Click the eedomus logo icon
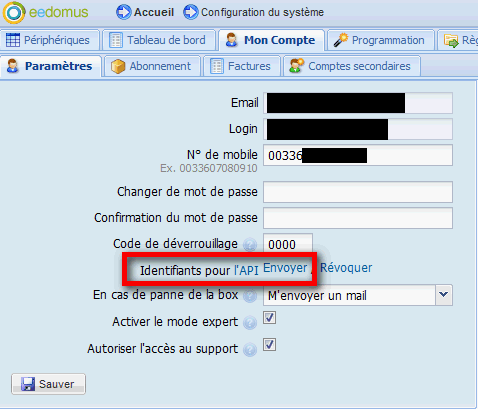The width and height of the screenshot is (478, 409). pos(14,13)
